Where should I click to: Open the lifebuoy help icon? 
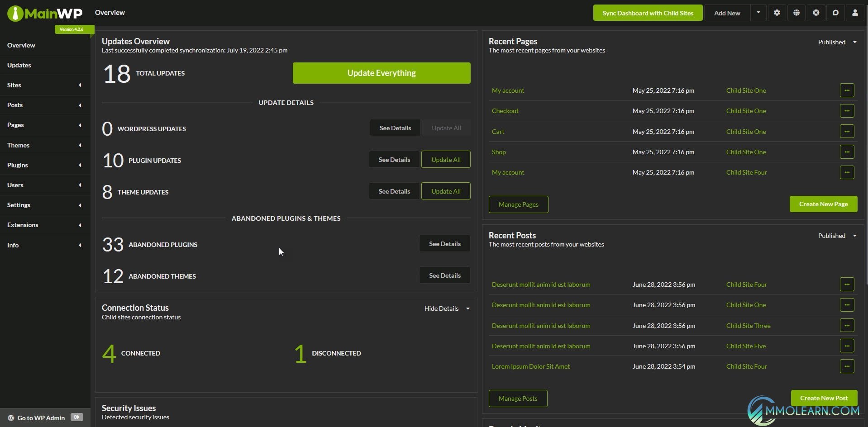[x=816, y=13]
